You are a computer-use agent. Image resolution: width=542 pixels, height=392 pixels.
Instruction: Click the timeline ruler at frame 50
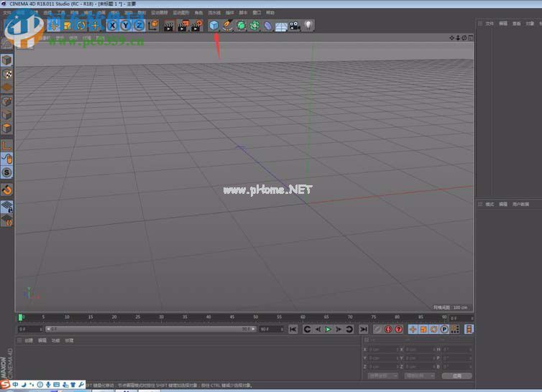click(x=255, y=317)
